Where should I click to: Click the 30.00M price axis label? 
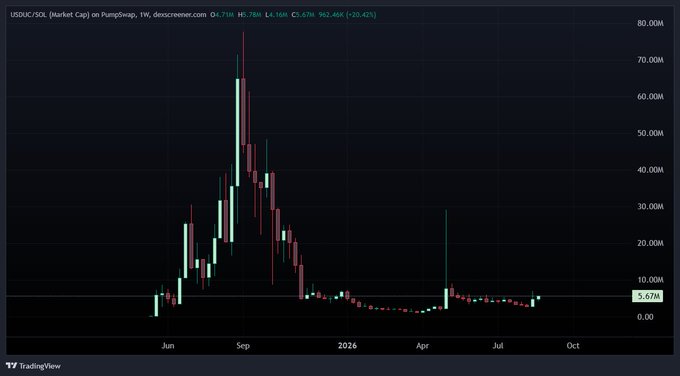click(x=650, y=206)
